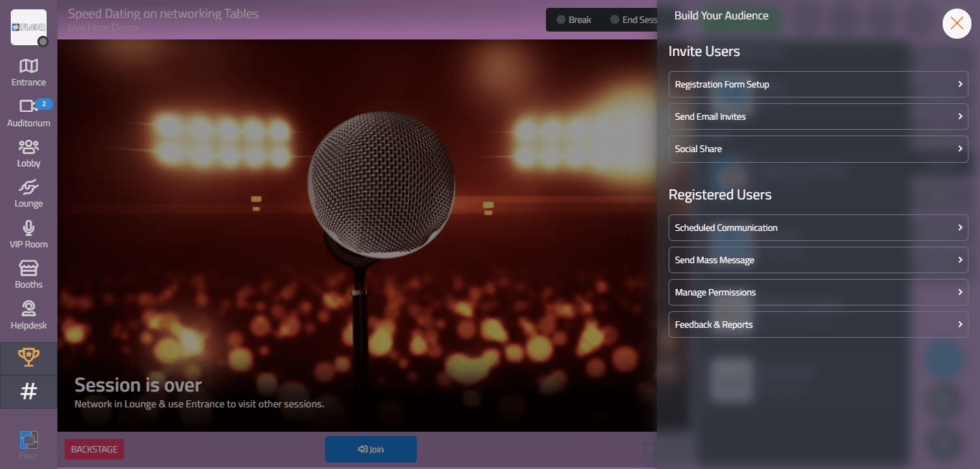This screenshot has height=469, width=980.
Task: Open the Social Share options
Action: pyautogui.click(x=818, y=148)
